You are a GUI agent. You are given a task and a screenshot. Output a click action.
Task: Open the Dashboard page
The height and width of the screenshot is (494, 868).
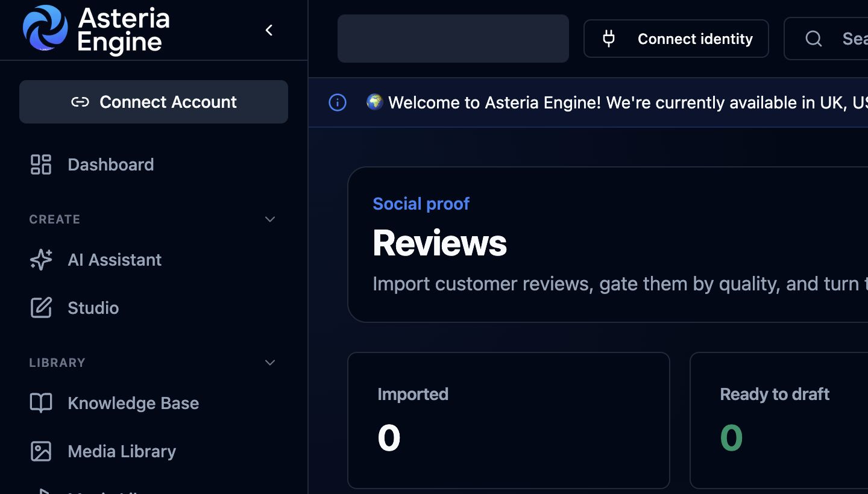click(x=154, y=164)
